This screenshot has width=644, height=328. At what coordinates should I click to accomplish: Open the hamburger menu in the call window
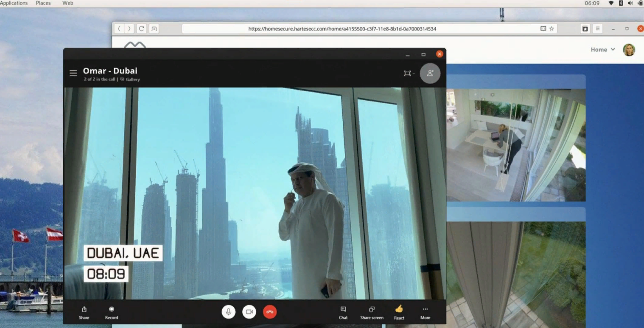coord(73,73)
